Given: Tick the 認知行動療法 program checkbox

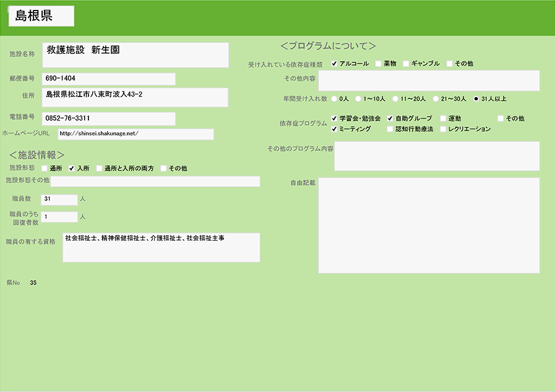Looking at the screenshot, I should tap(390, 129).
